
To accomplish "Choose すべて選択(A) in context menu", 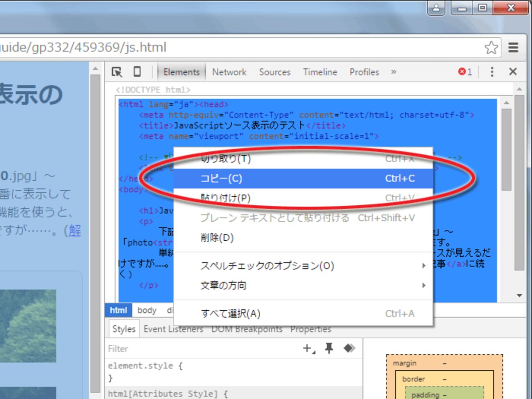I will (303, 314).
